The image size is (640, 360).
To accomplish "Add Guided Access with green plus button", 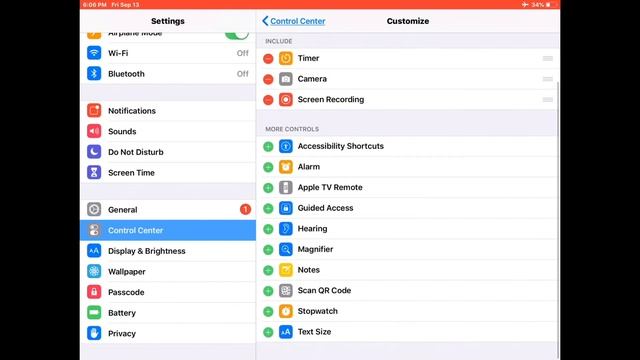I will click(x=268, y=208).
